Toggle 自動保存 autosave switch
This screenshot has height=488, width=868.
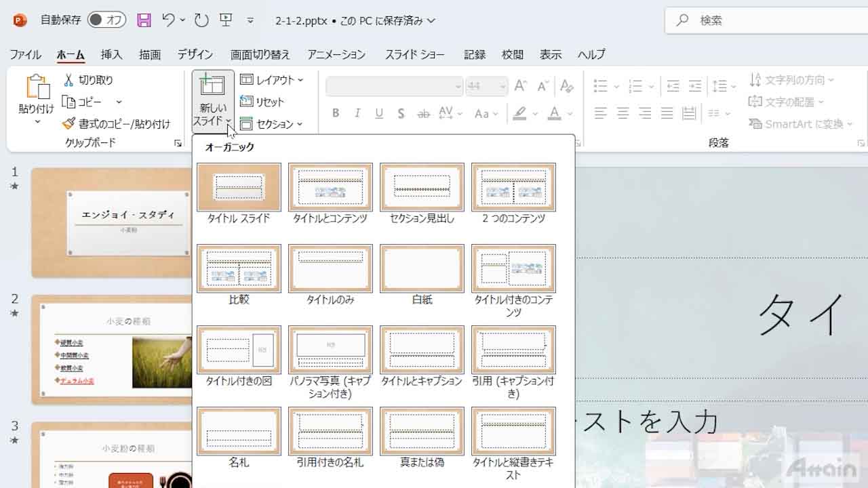click(106, 20)
